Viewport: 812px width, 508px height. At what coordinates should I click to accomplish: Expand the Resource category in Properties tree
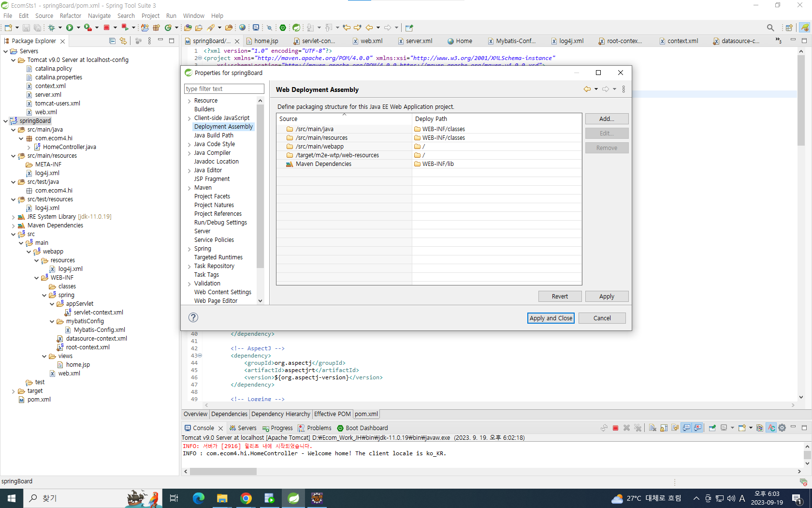[189, 101]
